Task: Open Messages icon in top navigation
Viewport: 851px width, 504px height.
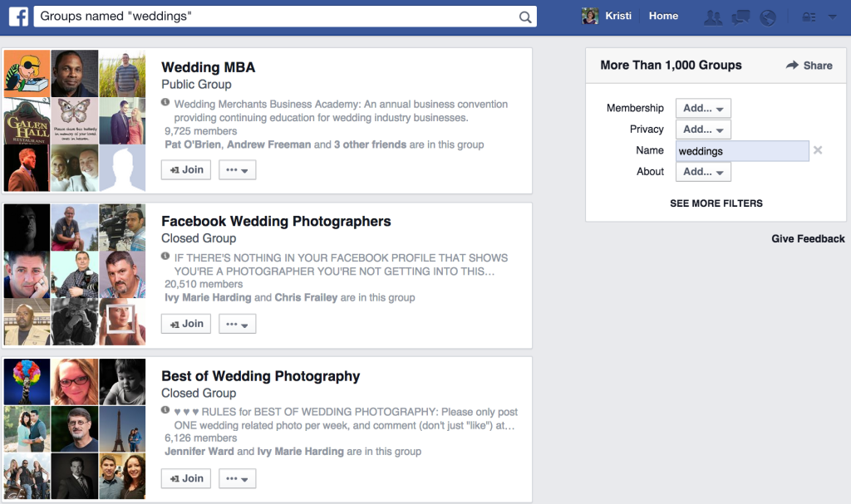Action: [x=740, y=16]
